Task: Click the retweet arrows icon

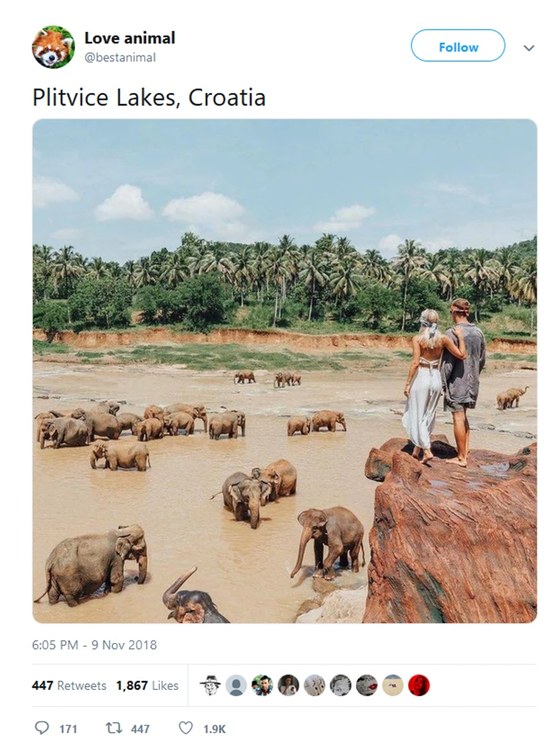Action: [113, 727]
